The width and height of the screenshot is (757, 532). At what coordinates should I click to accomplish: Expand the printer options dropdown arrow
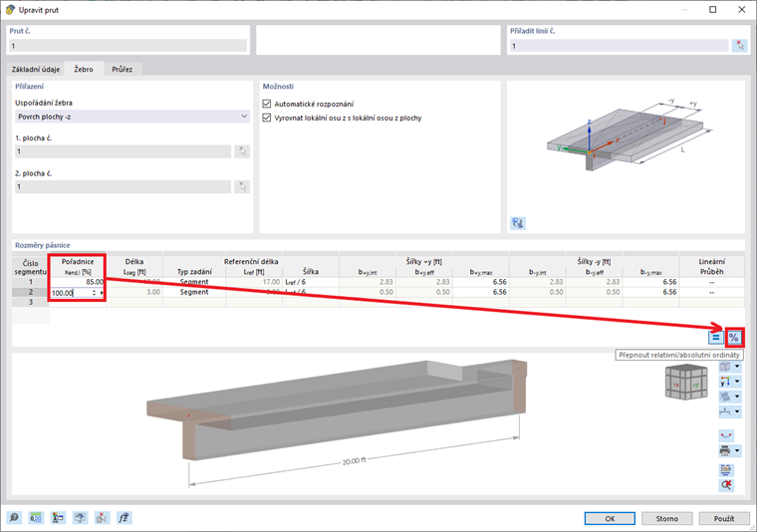[x=737, y=451]
